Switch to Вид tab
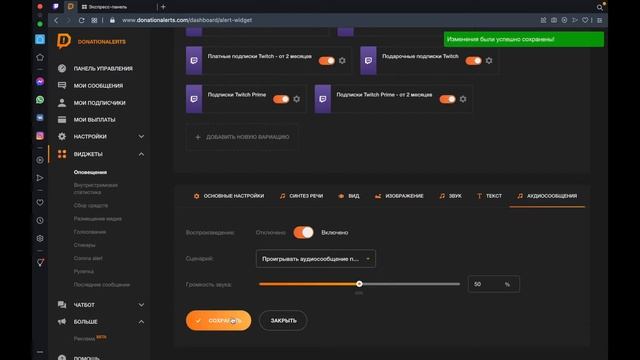This screenshot has height=360, width=640. point(349,196)
